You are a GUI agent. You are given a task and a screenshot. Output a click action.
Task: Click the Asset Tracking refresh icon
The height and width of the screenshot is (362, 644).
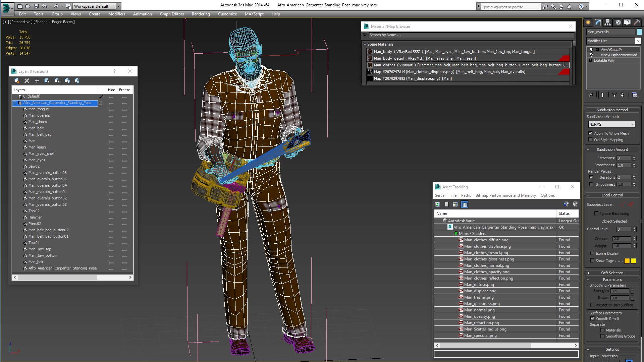(437, 205)
